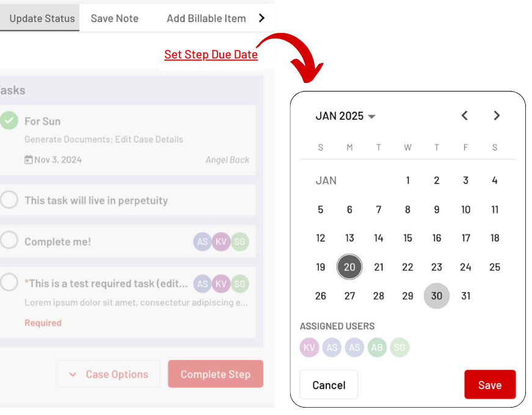This screenshot has width=532, height=415.
Task: Uncheck the completed For Sun task
Action: (9, 120)
